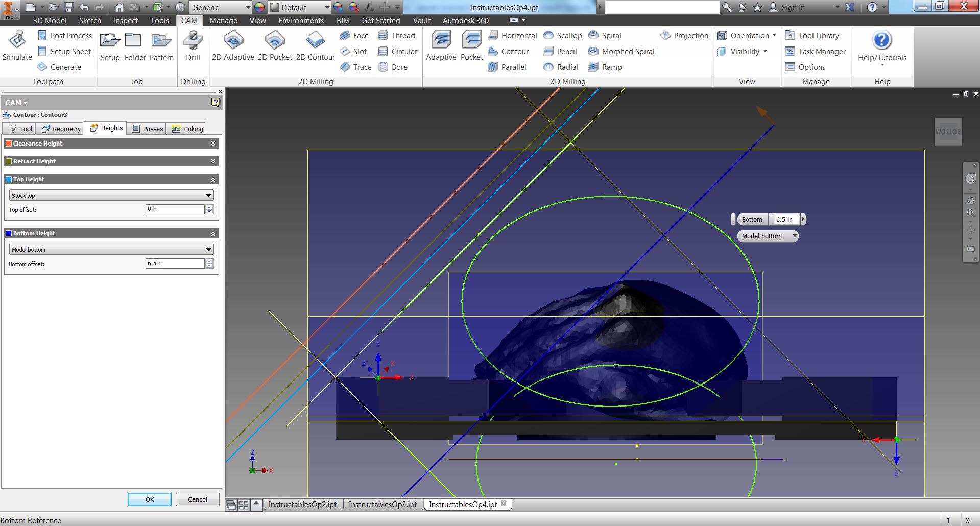Switch to the Passes tab
The image size is (980, 526).
point(147,129)
